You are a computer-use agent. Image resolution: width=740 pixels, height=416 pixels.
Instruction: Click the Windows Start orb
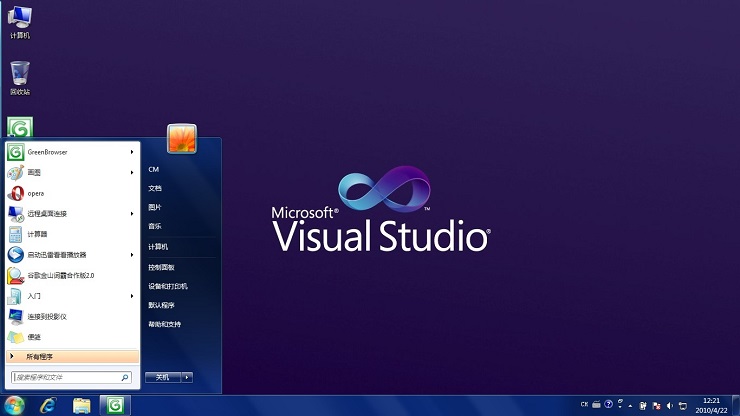tap(14, 406)
